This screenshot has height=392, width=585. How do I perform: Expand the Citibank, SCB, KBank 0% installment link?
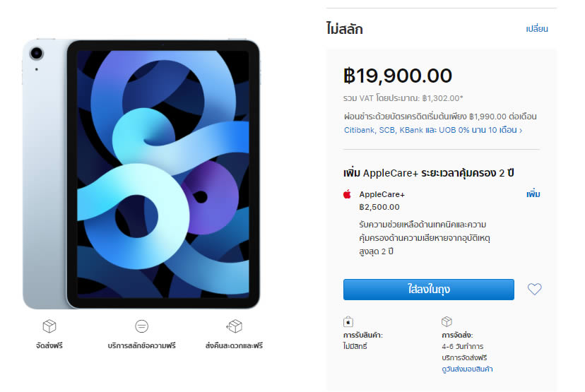click(433, 130)
